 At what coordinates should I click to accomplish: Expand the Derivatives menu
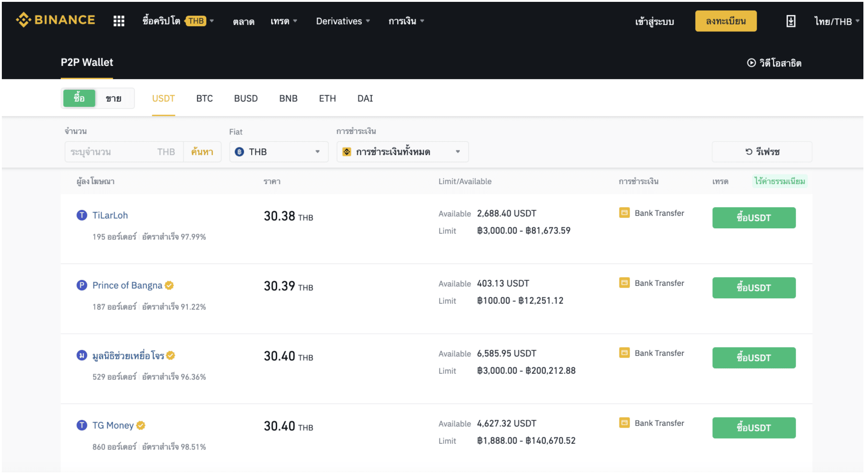[343, 21]
